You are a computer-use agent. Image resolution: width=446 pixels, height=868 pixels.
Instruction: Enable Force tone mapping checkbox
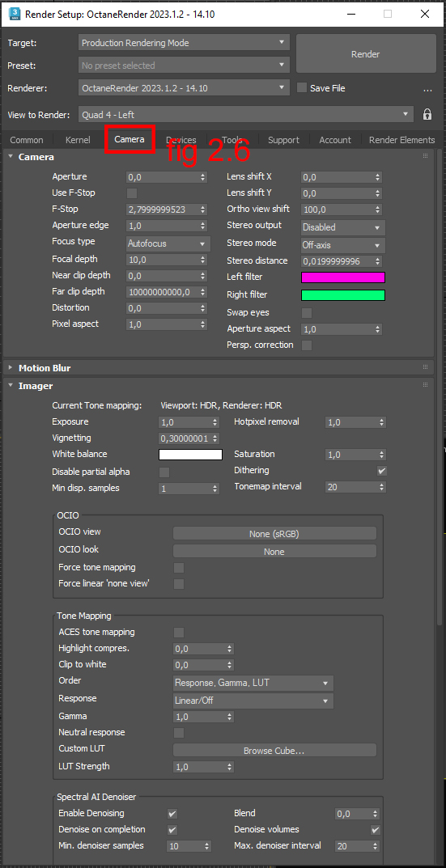tap(179, 568)
